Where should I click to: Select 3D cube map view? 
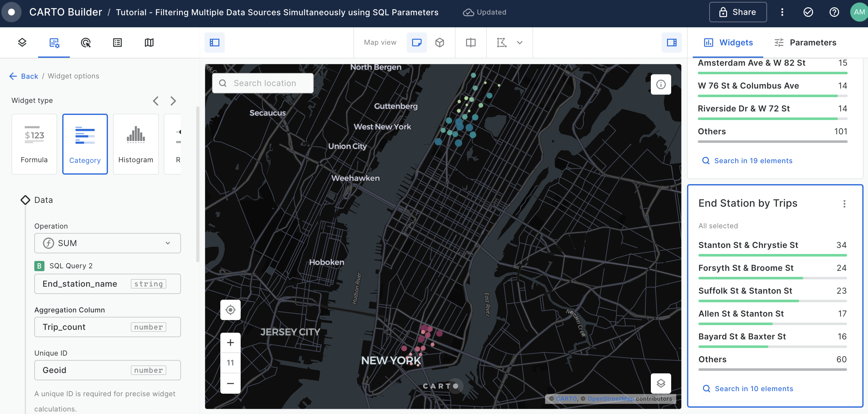[440, 43]
